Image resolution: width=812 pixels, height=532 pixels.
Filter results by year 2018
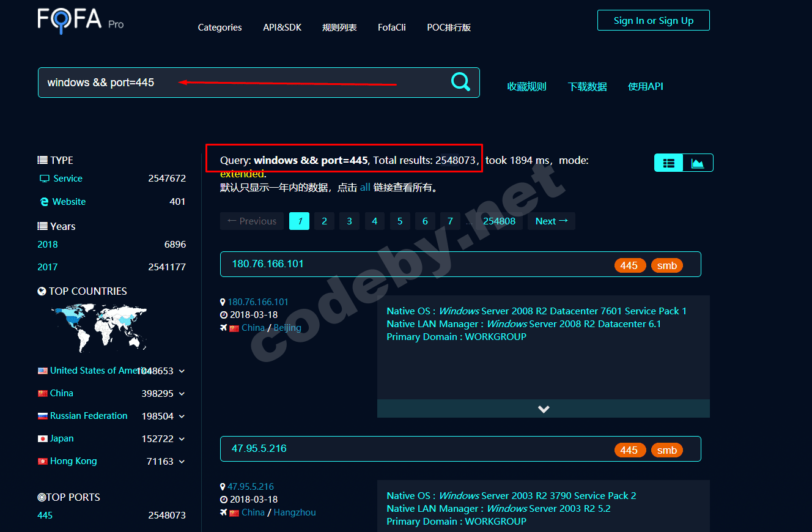click(48, 245)
